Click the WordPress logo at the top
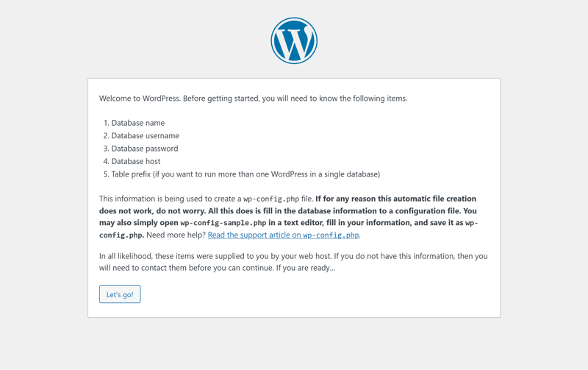This screenshot has height=370, width=588. [294, 41]
